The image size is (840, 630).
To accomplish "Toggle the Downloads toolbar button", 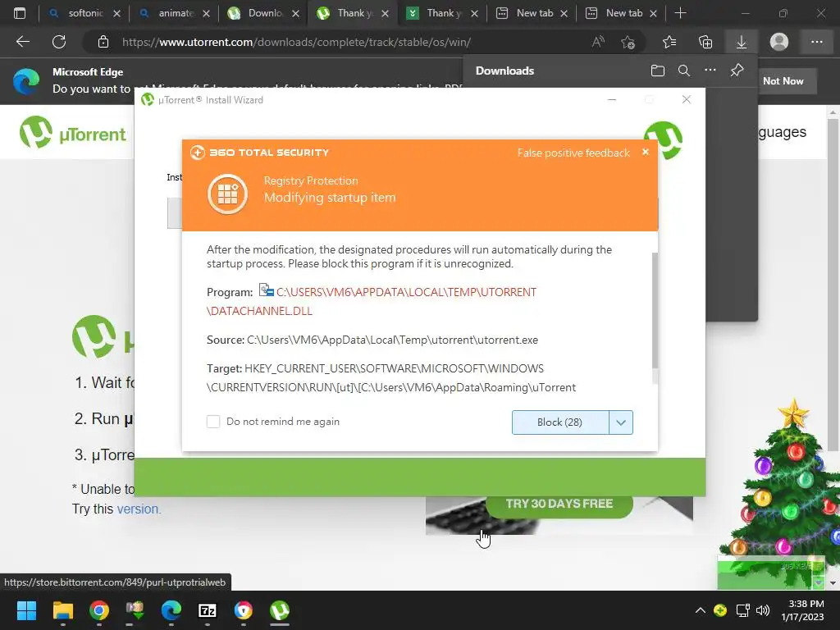I will (742, 42).
